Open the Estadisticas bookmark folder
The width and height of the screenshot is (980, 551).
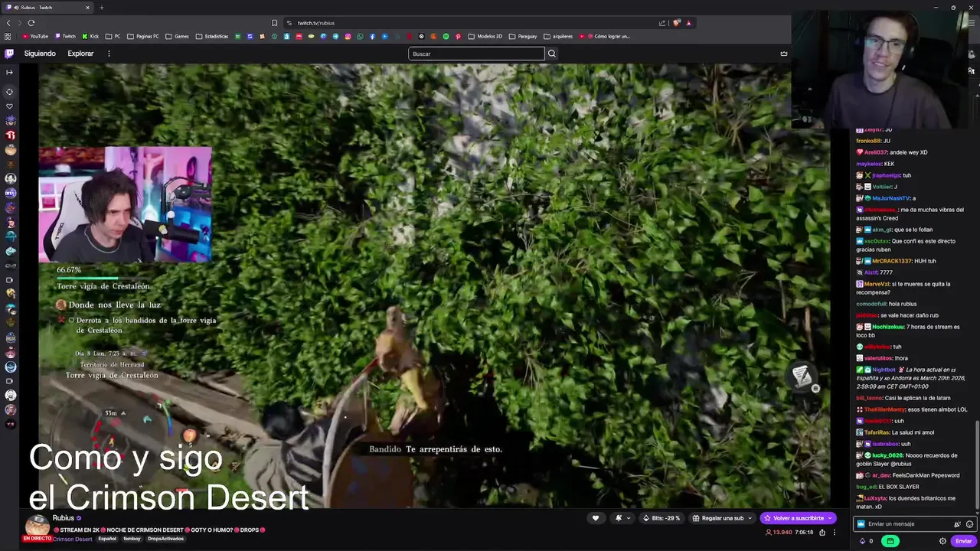pyautogui.click(x=212, y=36)
